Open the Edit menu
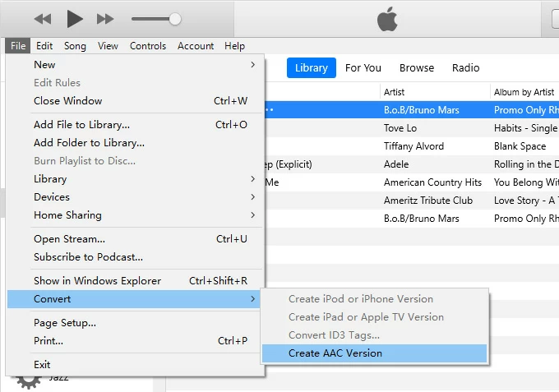The width and height of the screenshot is (559, 392). [44, 46]
